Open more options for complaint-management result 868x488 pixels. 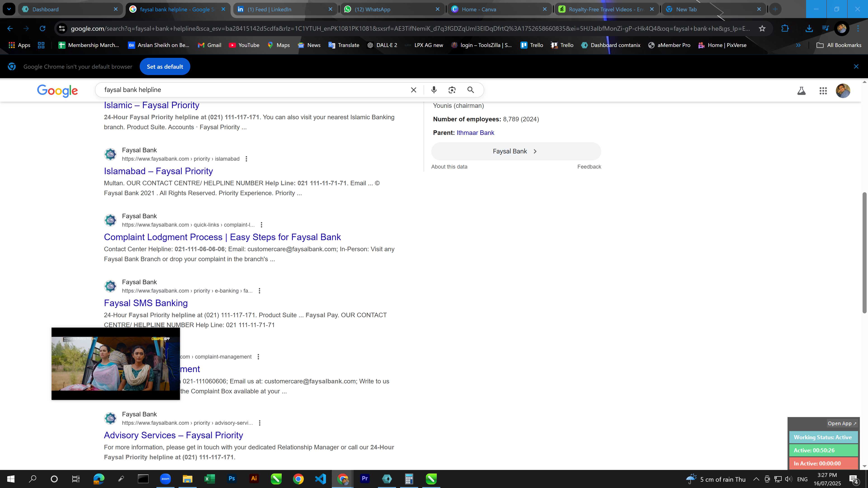point(258,357)
